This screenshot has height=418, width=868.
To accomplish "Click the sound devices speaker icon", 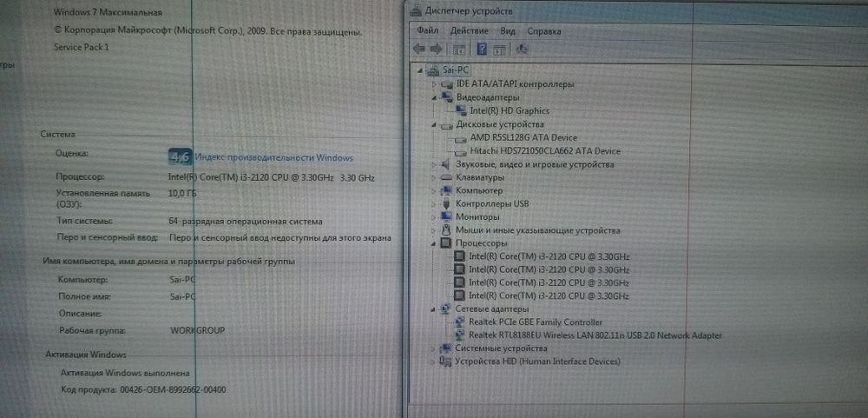I will (x=447, y=164).
